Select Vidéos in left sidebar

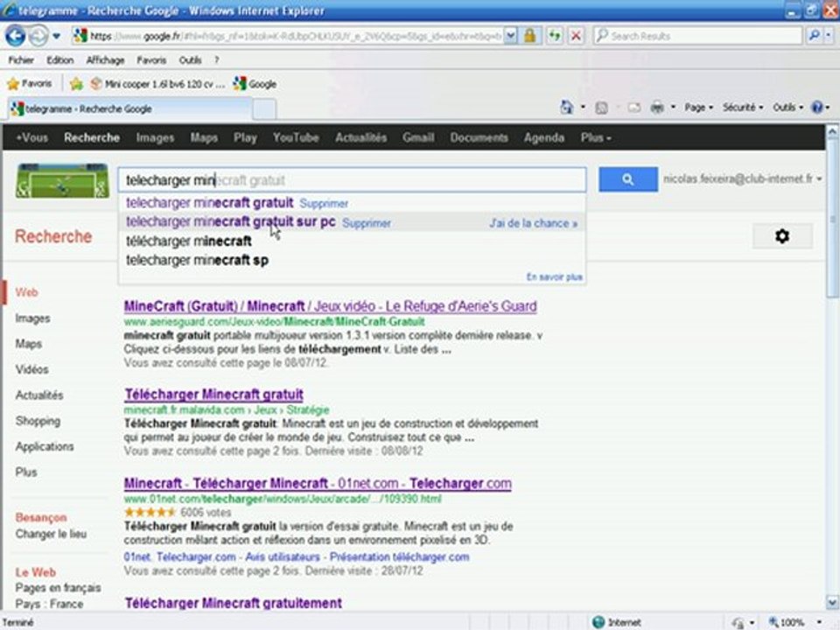pos(32,369)
